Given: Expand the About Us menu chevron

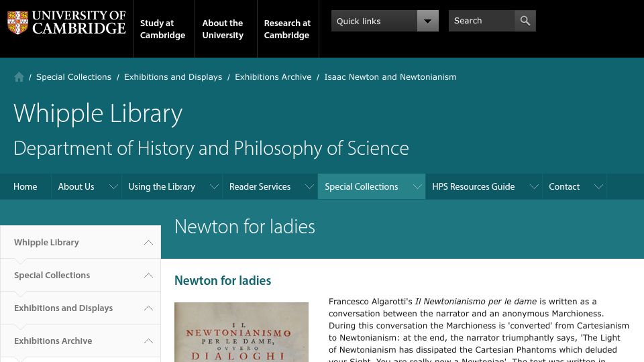Looking at the screenshot, I should coord(114,187).
